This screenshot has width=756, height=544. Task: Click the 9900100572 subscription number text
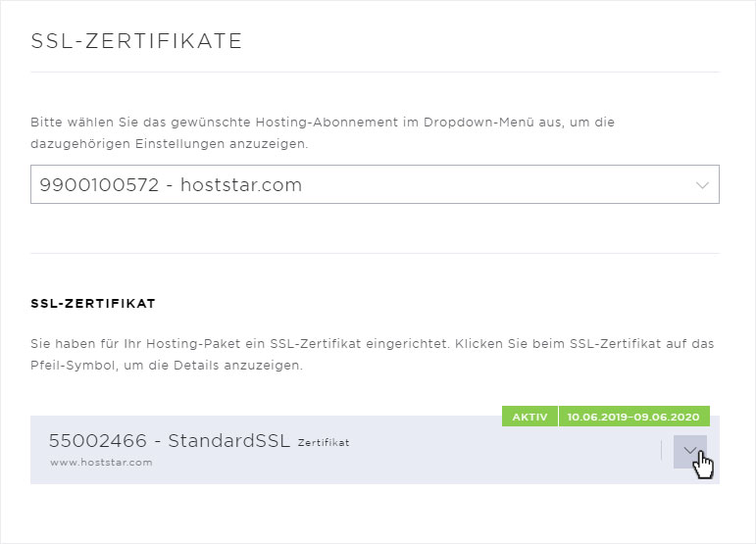pos(99,185)
